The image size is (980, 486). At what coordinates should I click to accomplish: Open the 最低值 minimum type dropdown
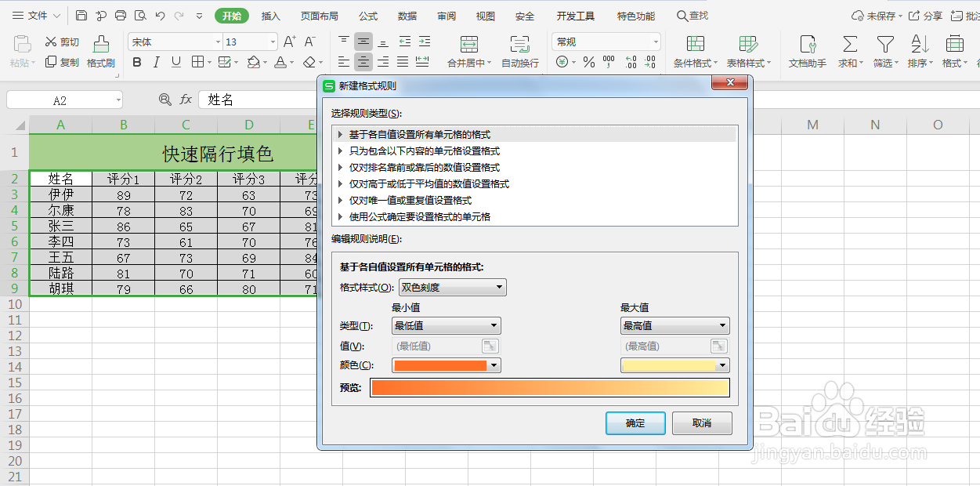click(446, 325)
